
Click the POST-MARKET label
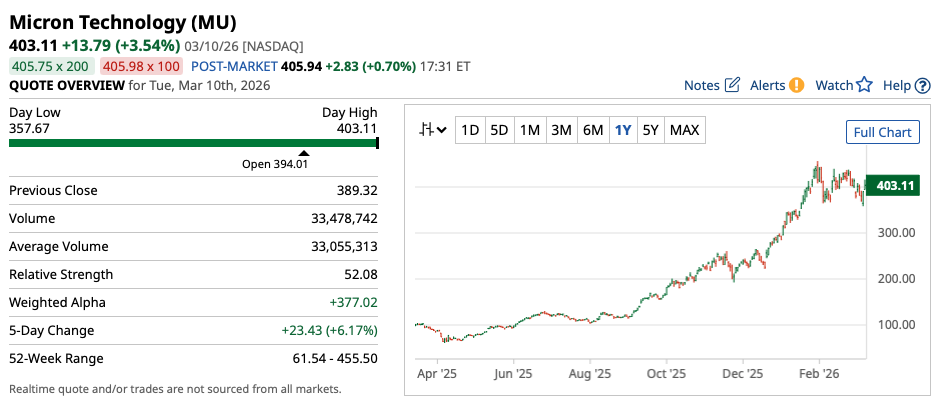232,66
